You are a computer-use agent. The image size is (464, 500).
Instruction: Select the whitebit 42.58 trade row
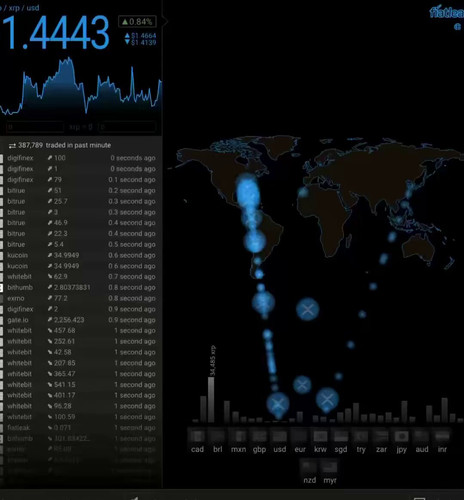(81, 352)
